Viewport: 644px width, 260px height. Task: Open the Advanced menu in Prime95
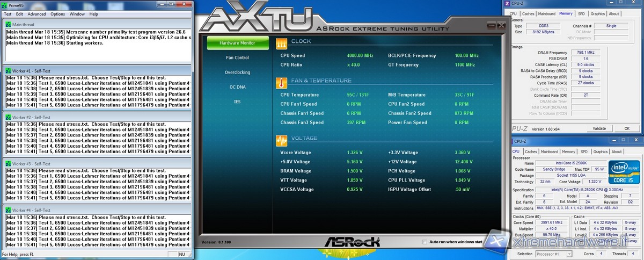tap(36, 14)
